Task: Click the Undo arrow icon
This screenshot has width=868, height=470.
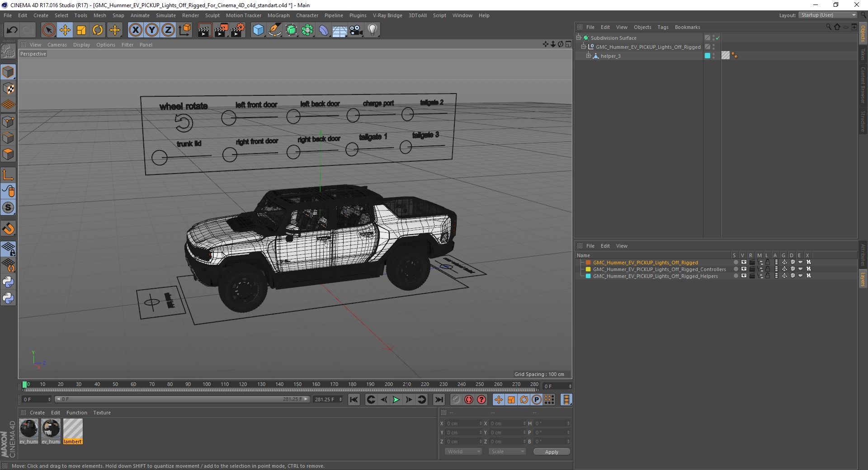Action: coord(12,30)
